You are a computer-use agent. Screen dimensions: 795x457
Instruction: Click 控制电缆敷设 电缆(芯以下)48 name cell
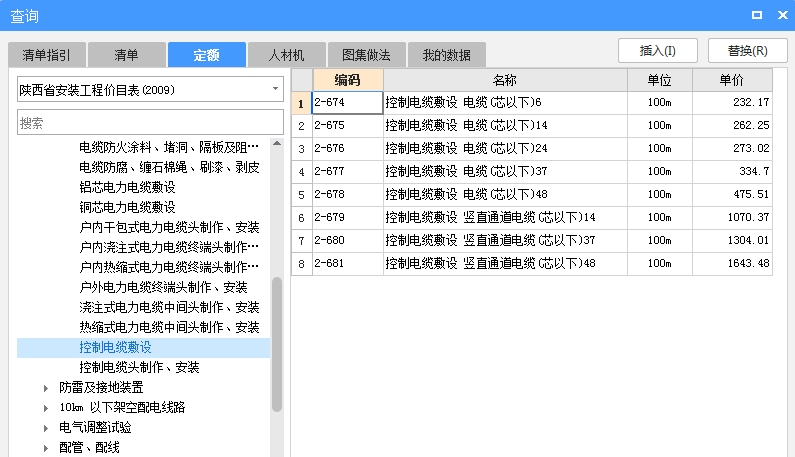[x=505, y=194]
